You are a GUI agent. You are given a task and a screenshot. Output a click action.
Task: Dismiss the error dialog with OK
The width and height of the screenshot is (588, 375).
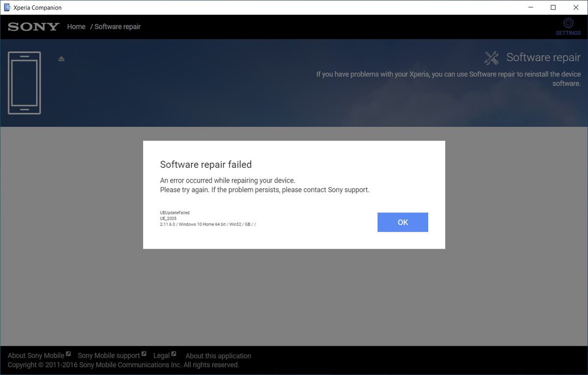(402, 222)
